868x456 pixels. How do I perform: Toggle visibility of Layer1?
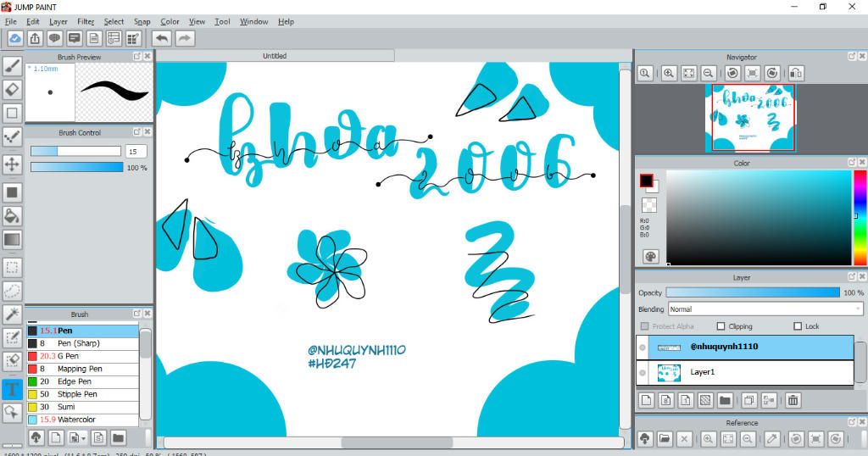(643, 373)
